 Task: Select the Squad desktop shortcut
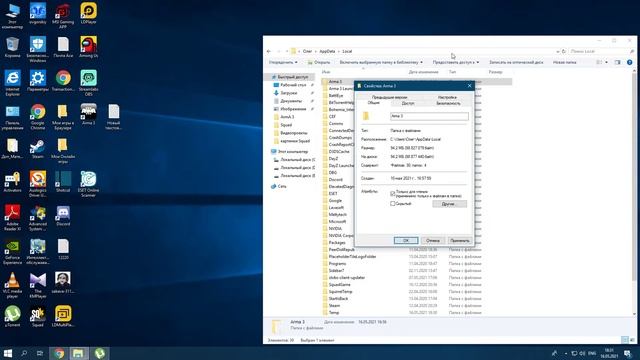38,317
